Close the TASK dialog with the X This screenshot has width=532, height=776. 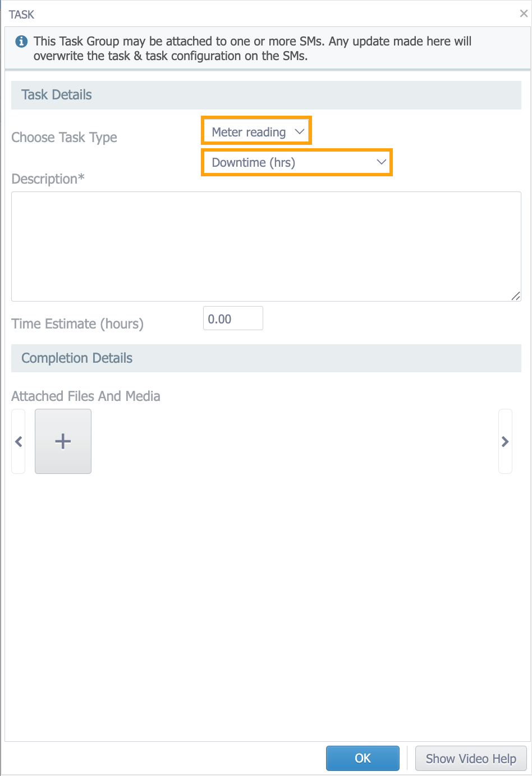coord(524,14)
